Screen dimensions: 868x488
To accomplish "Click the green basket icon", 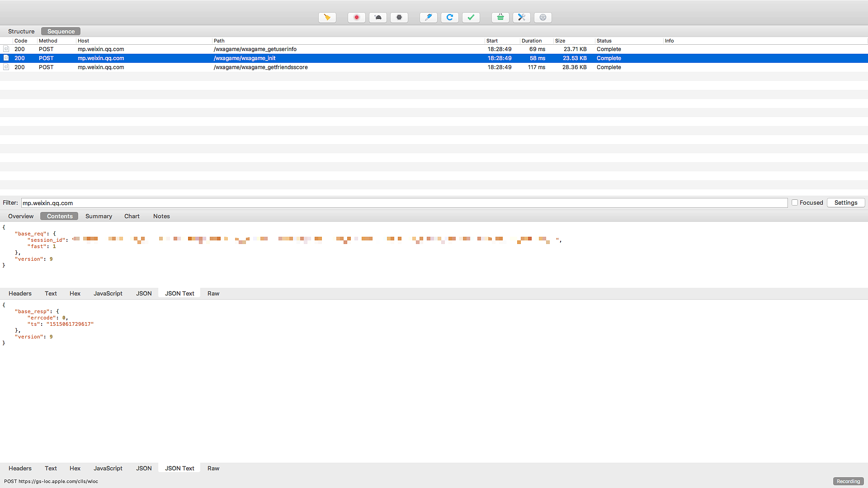I will coord(500,17).
